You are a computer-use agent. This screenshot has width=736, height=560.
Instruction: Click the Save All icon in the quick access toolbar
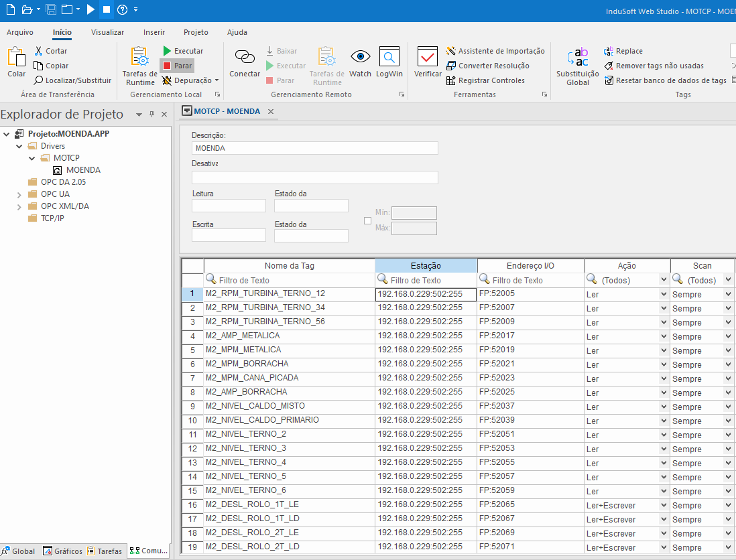coord(51,9)
